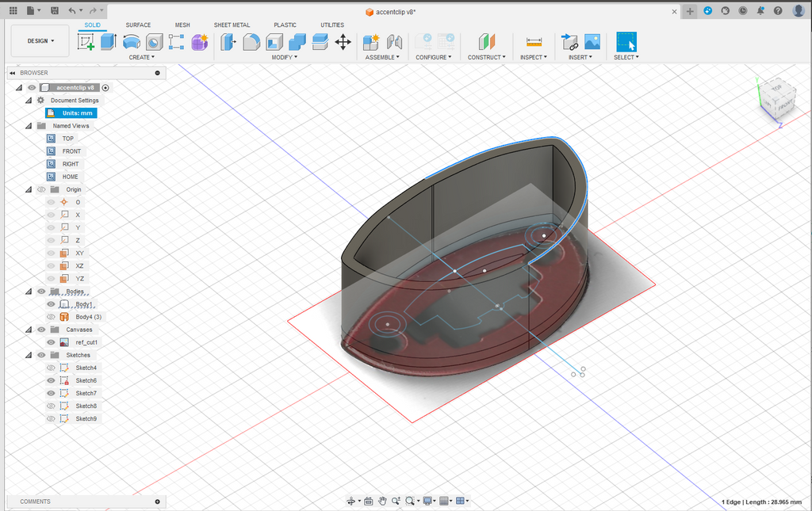812x511 pixels.
Task: Toggle visibility of Sketch6
Action: [51, 380]
